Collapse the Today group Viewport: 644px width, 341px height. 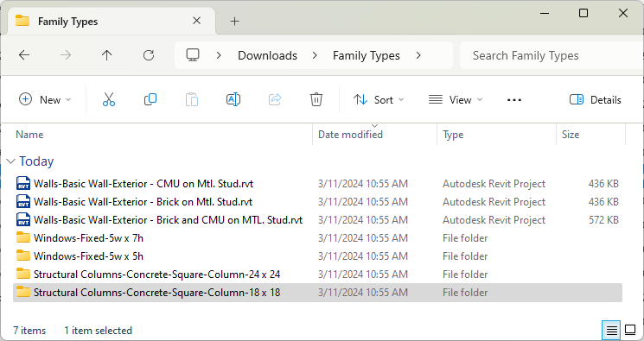coord(11,161)
